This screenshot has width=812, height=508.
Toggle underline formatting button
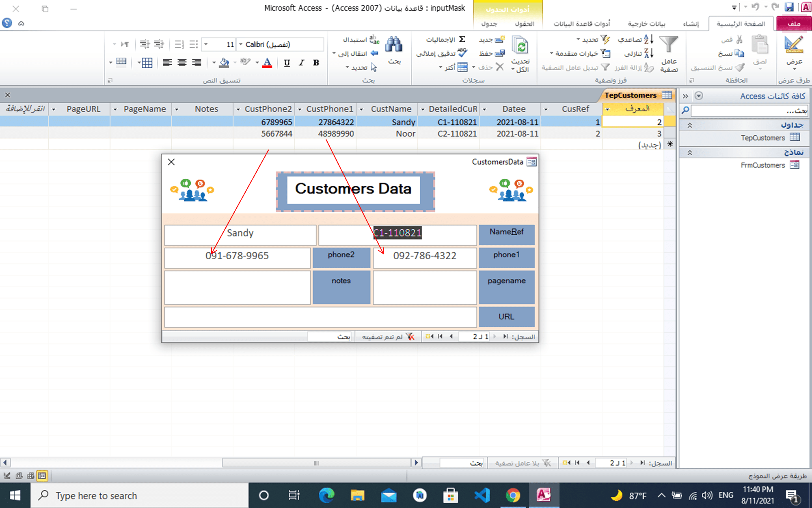click(x=287, y=63)
